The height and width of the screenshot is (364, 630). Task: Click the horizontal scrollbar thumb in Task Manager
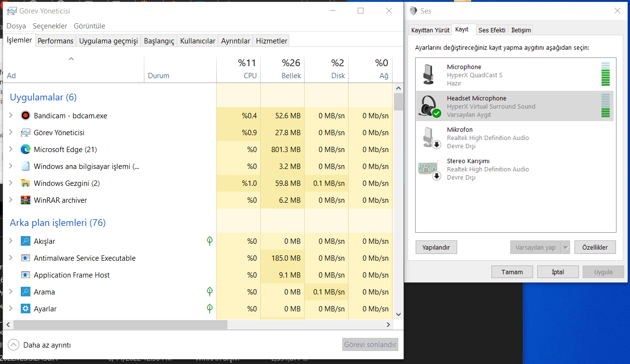(x=120, y=325)
